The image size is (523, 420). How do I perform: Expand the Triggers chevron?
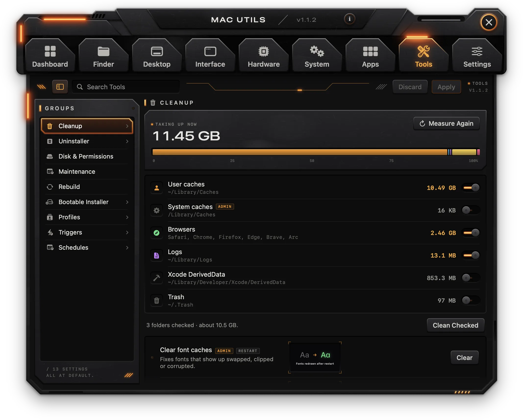pyautogui.click(x=127, y=232)
